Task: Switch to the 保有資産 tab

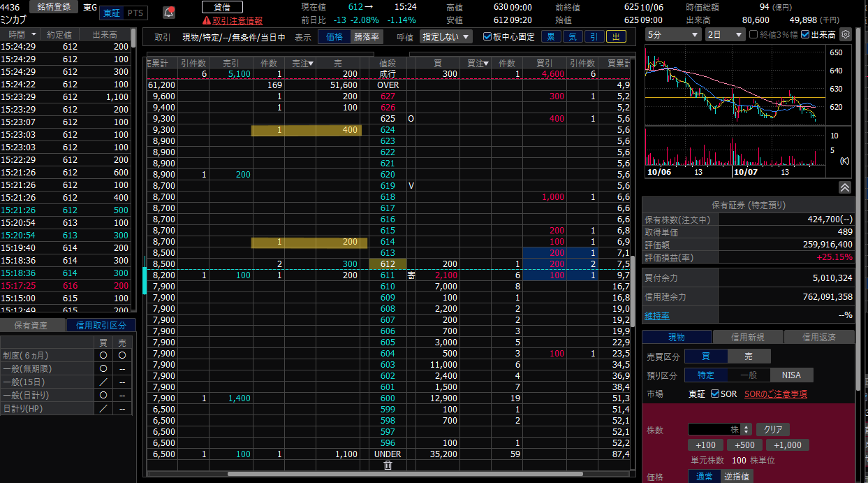Action: point(33,325)
